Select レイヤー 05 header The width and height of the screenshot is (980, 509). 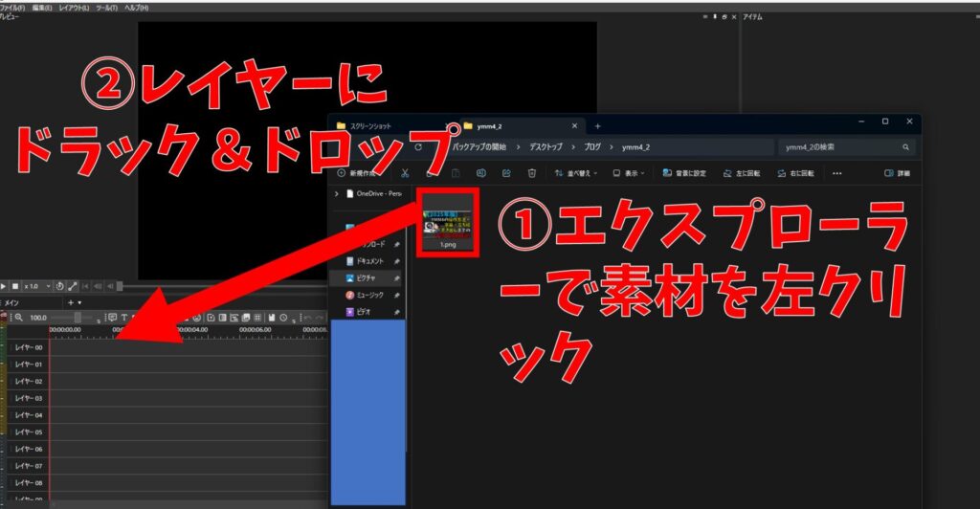(29, 432)
